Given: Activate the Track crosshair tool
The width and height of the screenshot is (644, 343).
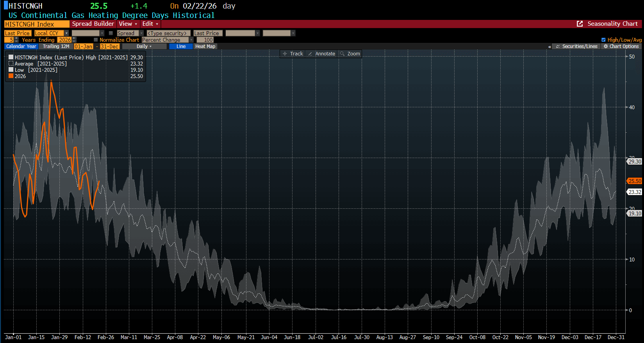Looking at the screenshot, I should tap(293, 54).
